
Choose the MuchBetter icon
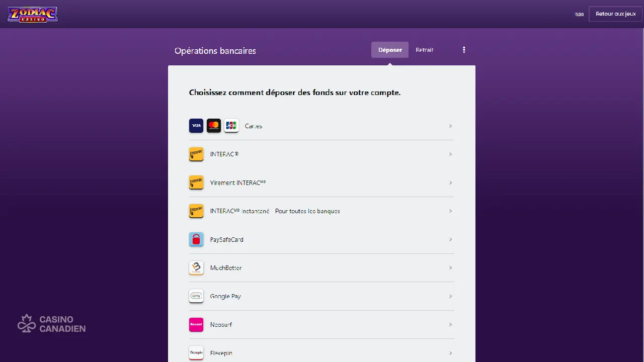tap(196, 268)
